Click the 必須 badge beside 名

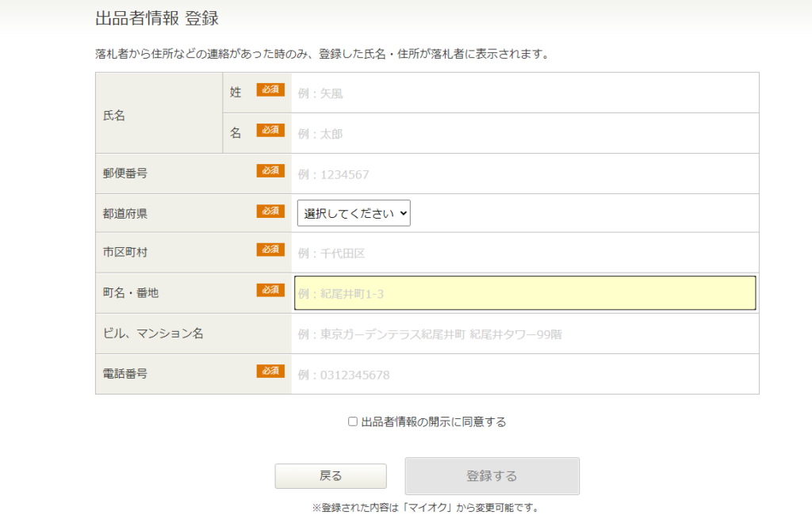click(x=270, y=130)
